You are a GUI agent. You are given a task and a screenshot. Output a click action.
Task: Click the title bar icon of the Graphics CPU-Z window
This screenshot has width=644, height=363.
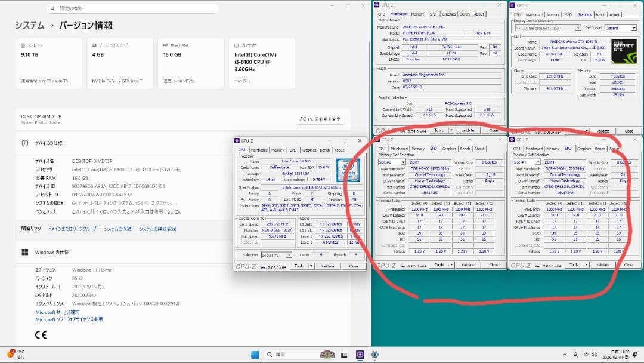pyautogui.click(x=512, y=5)
